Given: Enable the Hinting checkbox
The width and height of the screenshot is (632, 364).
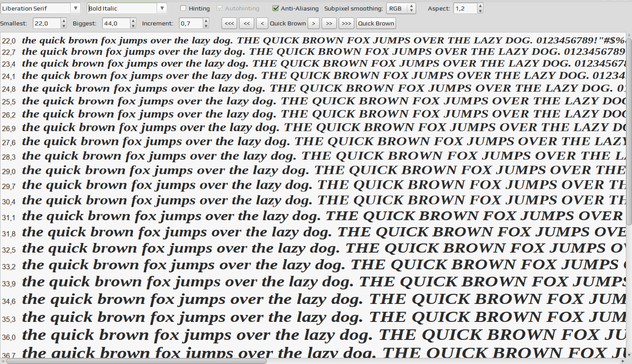Looking at the screenshot, I should click(x=183, y=8).
